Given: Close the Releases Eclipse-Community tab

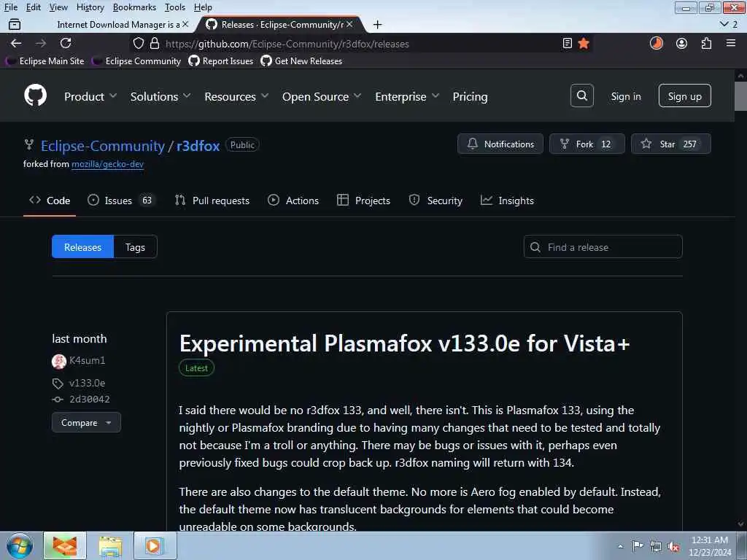Looking at the screenshot, I should pos(349,24).
